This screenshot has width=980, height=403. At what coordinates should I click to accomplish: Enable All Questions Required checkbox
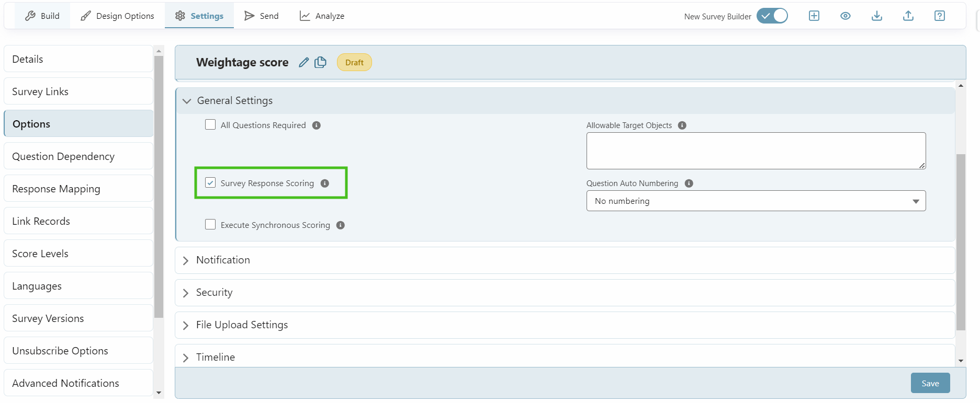click(210, 124)
